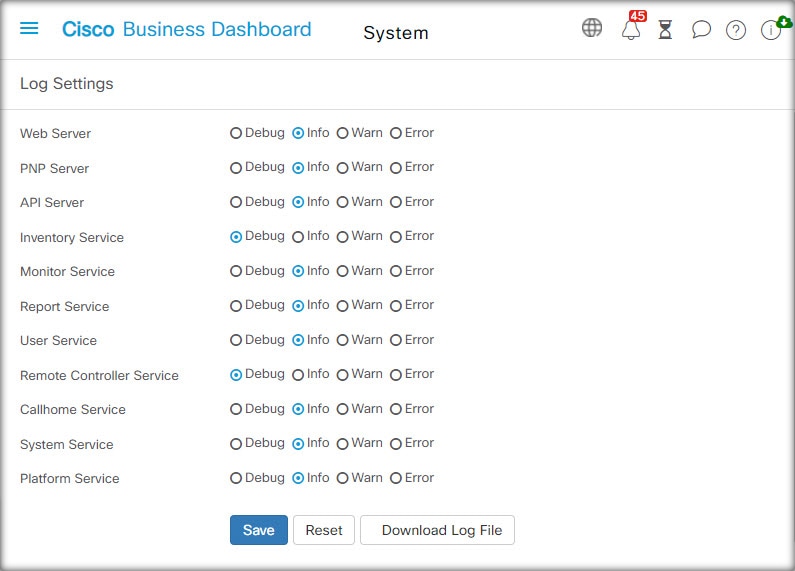
Task: Set Remote Controller Service to Error
Action: pos(396,374)
